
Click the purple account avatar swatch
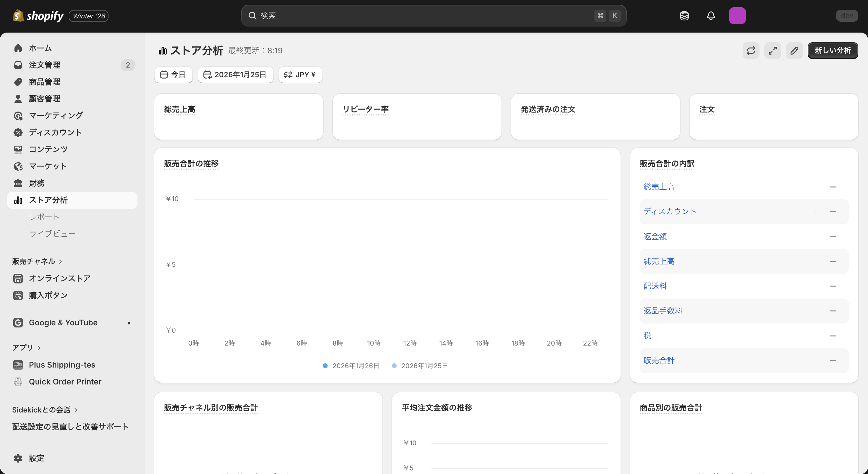coord(737,15)
